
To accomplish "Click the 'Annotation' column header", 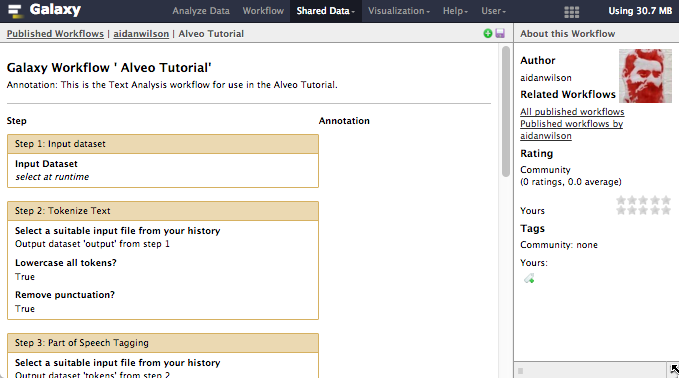I will (x=344, y=121).
